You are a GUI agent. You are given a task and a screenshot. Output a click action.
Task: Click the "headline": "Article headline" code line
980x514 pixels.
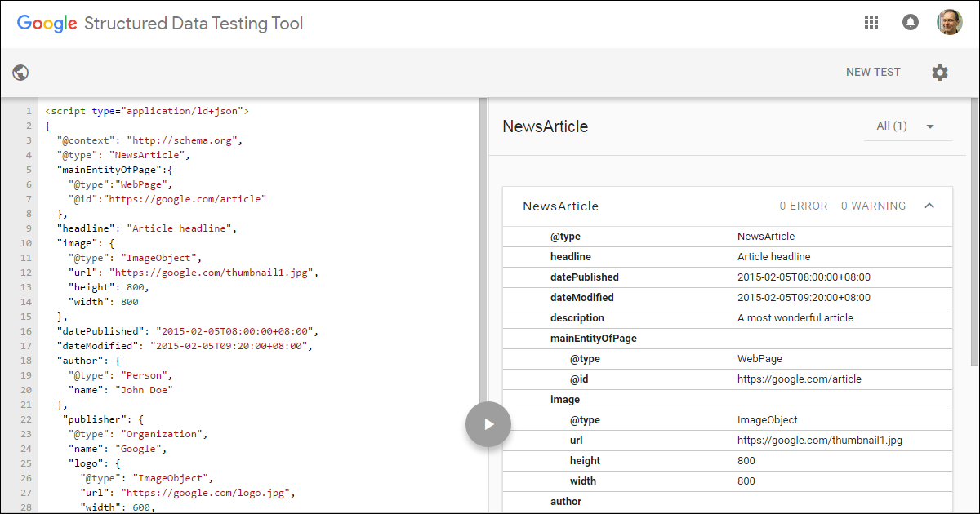click(x=147, y=228)
